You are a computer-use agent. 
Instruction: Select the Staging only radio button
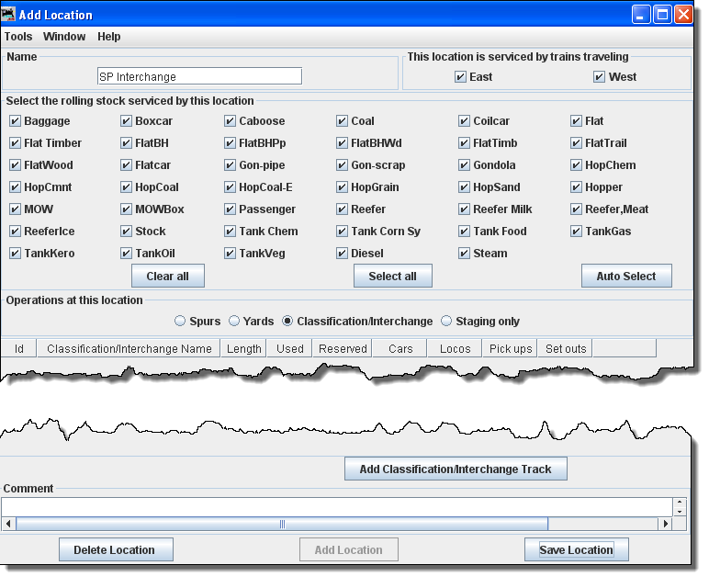(446, 322)
